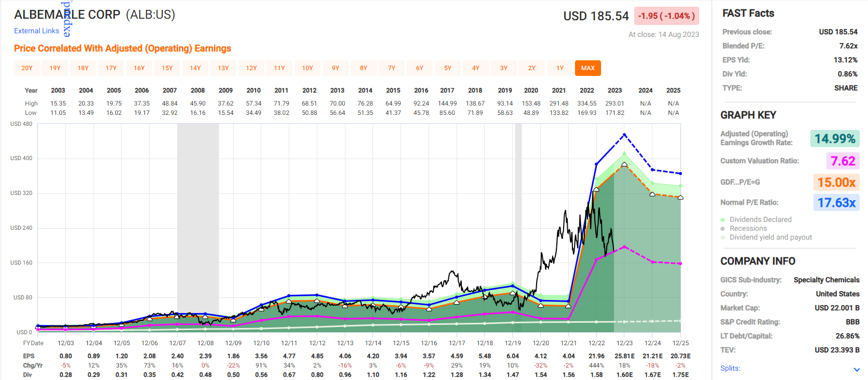Click the 14.99% earnings growth rate box

[x=835, y=139]
